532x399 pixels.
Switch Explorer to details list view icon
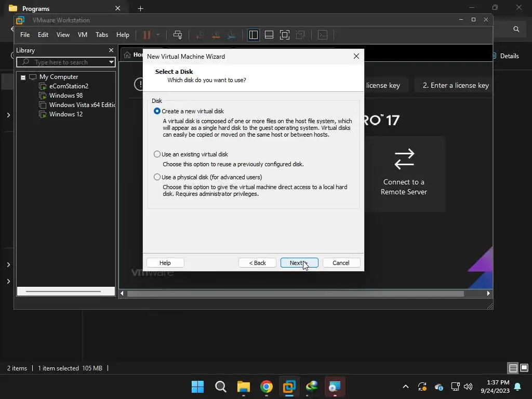click(513, 368)
